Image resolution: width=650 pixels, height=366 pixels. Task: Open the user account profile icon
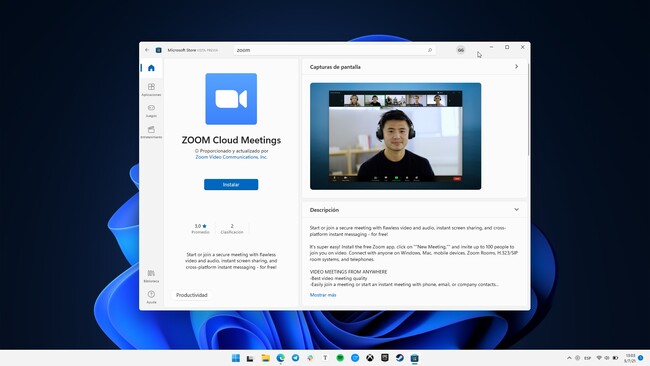coord(461,50)
